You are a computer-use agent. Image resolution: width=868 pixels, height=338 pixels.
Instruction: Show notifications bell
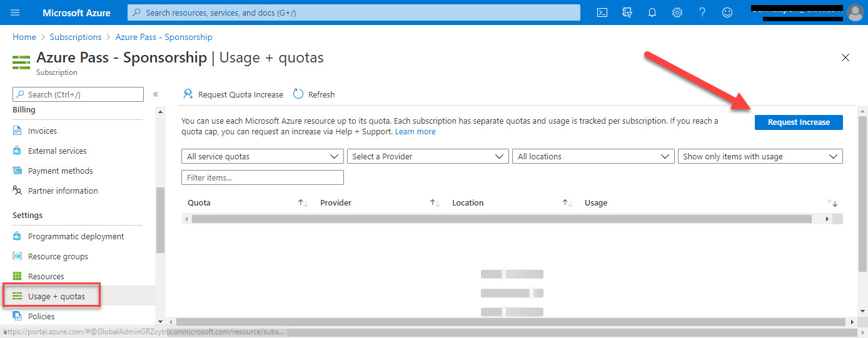652,12
